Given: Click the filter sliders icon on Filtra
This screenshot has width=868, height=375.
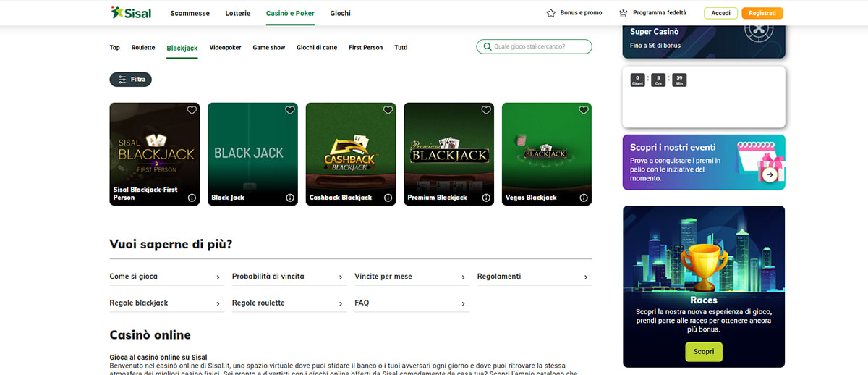Looking at the screenshot, I should pos(122,80).
